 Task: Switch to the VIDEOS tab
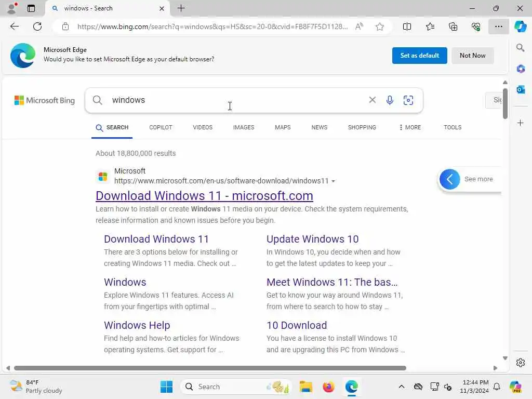coord(203,128)
